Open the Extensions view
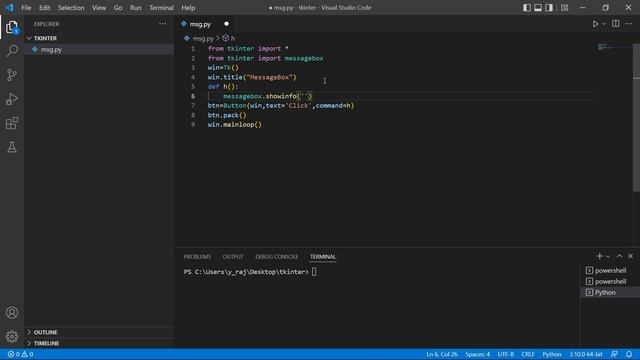Image resolution: width=640 pixels, height=360 pixels. (12, 123)
